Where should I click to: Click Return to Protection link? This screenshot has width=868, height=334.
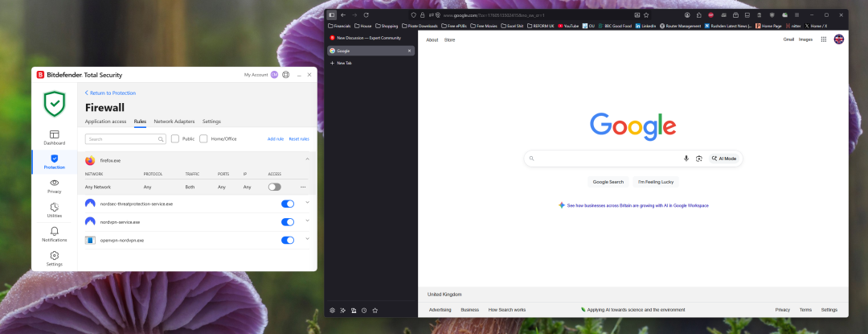tap(110, 93)
